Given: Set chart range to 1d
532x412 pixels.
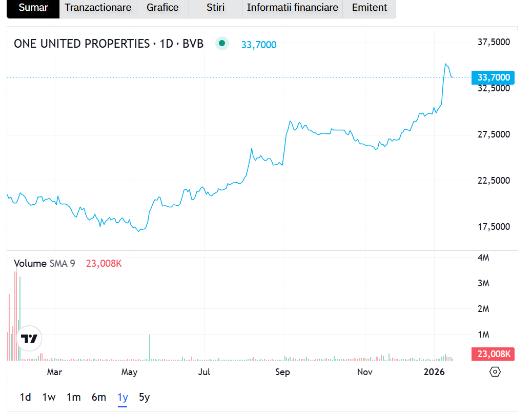Looking at the screenshot, I should point(25,397).
